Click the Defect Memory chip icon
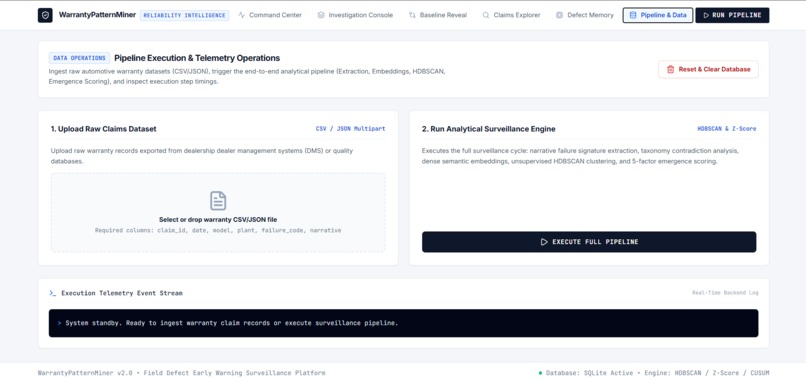The image size is (806, 381). [x=559, y=15]
